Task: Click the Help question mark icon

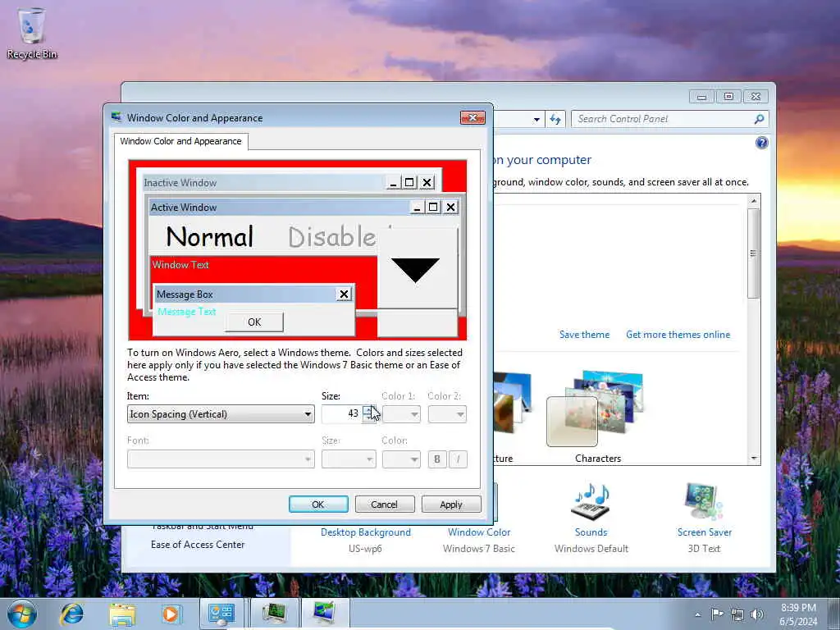Action: pyautogui.click(x=761, y=143)
